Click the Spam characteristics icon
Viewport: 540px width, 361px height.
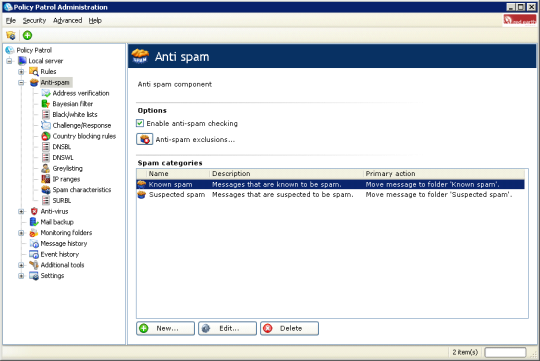(x=46, y=190)
